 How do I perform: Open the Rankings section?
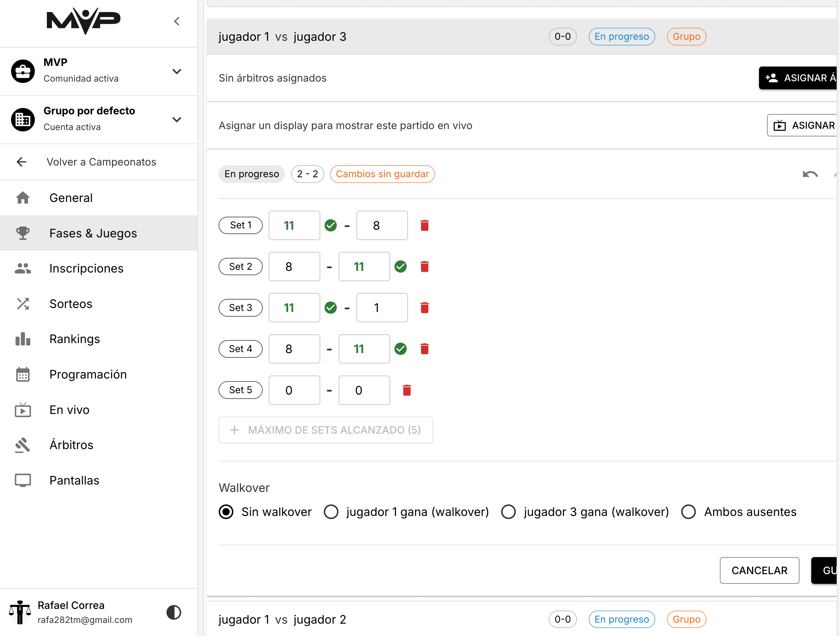[75, 339]
